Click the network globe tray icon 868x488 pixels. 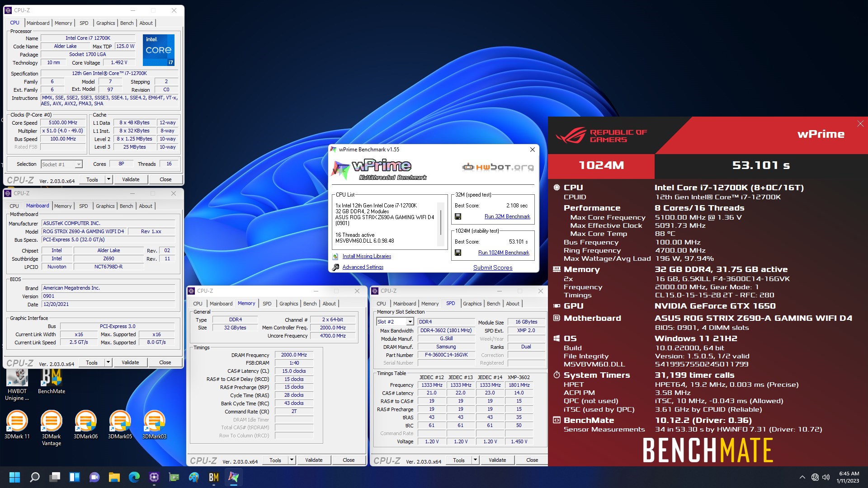coord(815,477)
